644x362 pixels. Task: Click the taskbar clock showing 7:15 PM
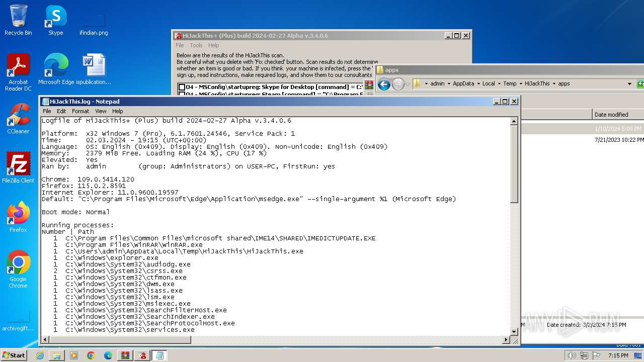click(x=618, y=355)
